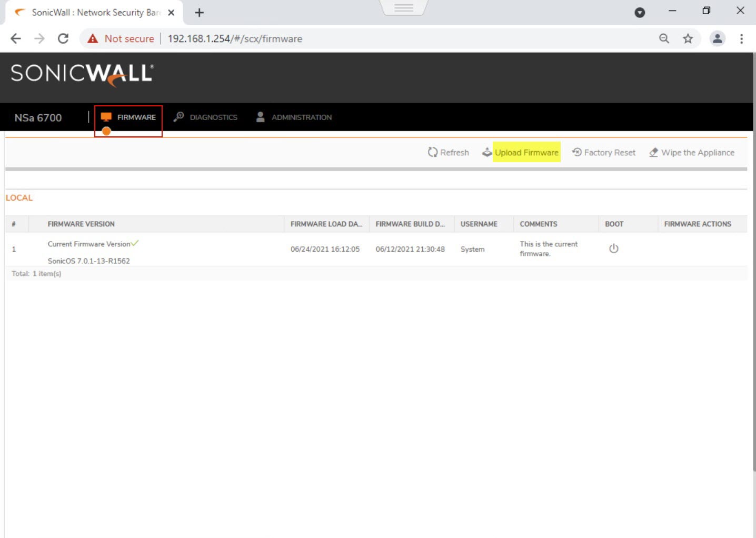Bookmark this page with star icon

(x=688, y=38)
